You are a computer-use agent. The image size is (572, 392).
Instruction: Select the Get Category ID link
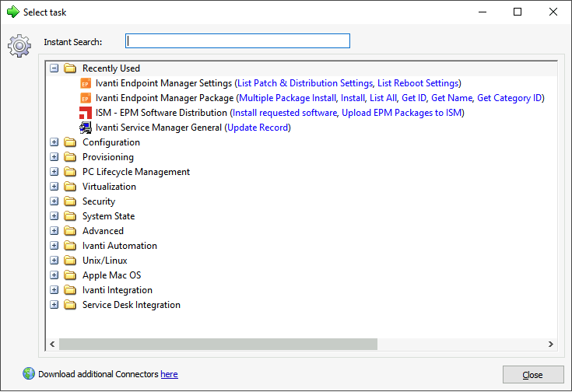[509, 98]
